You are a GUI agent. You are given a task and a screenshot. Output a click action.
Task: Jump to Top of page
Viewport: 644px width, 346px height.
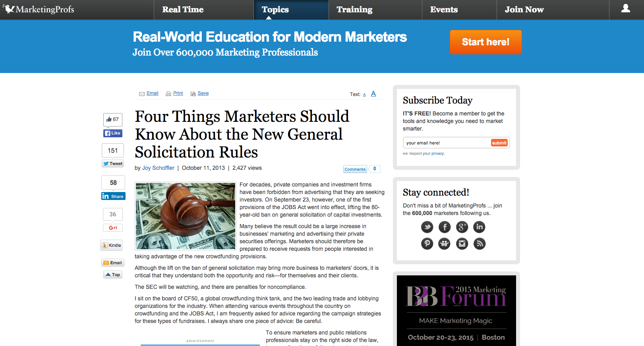(x=113, y=275)
